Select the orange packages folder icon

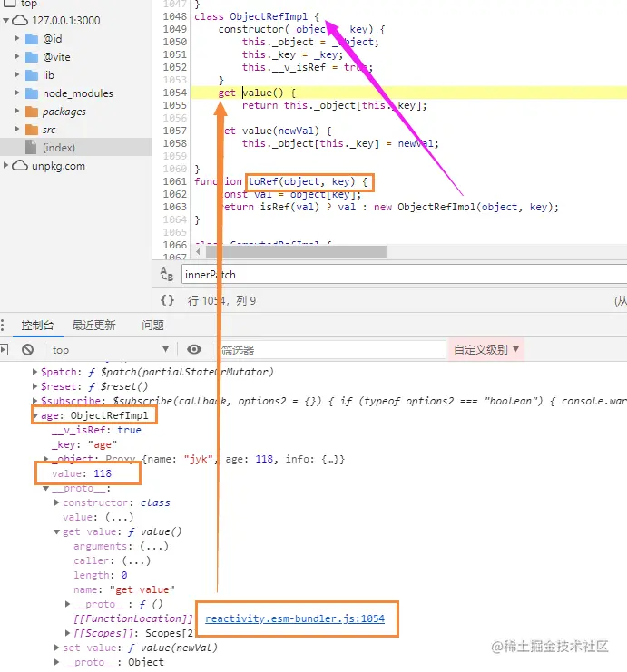(x=32, y=112)
